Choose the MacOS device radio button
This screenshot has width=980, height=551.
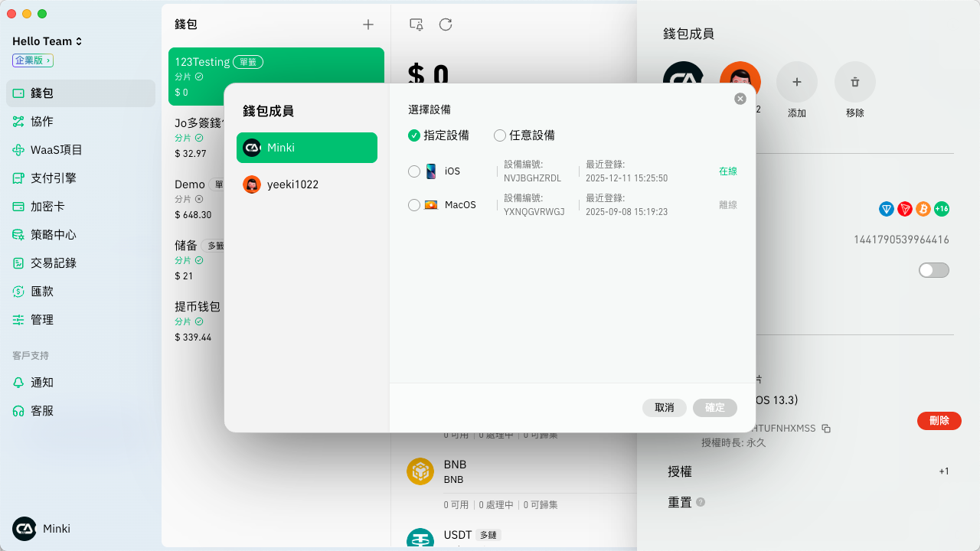[x=414, y=205]
